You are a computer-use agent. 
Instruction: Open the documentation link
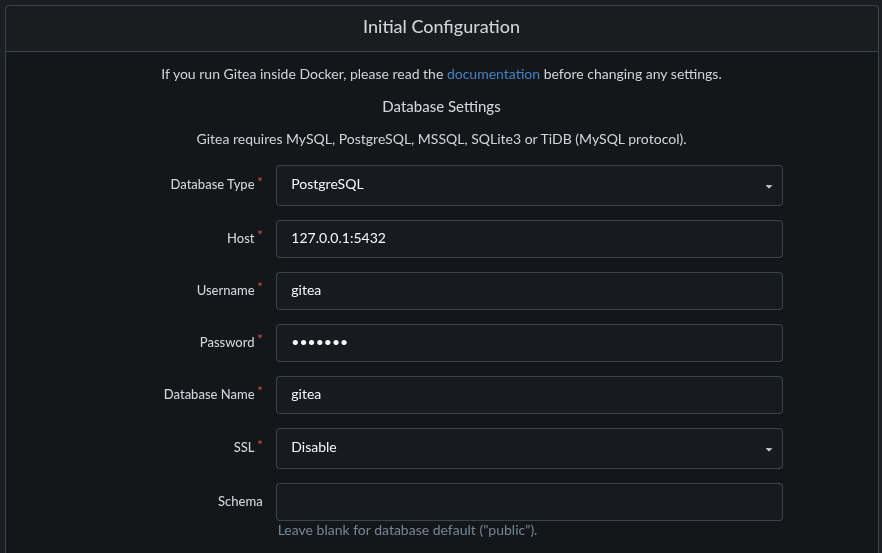click(x=493, y=74)
